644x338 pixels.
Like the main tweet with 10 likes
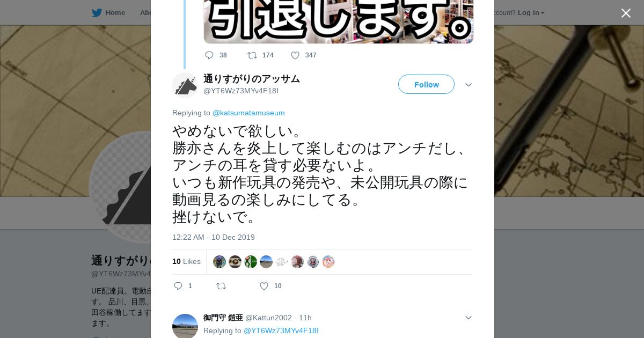coord(264,286)
